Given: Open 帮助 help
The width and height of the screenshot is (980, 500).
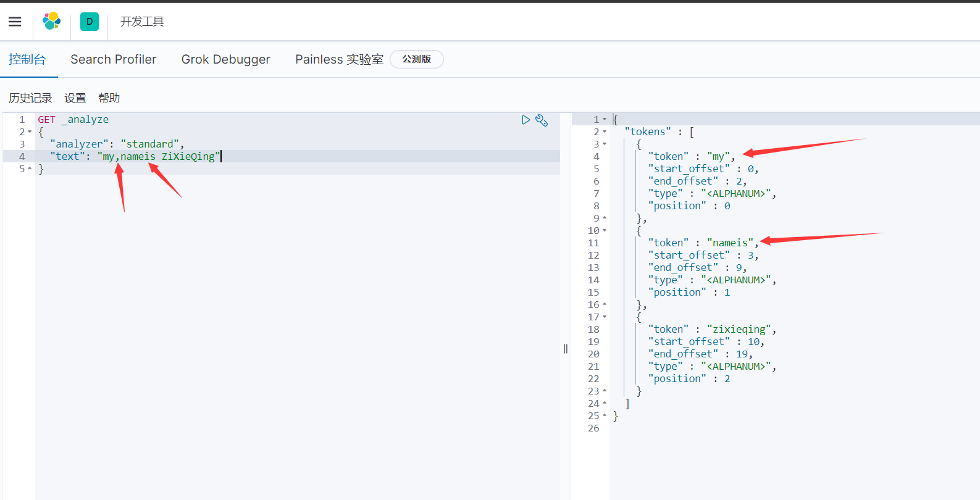Looking at the screenshot, I should click(109, 98).
